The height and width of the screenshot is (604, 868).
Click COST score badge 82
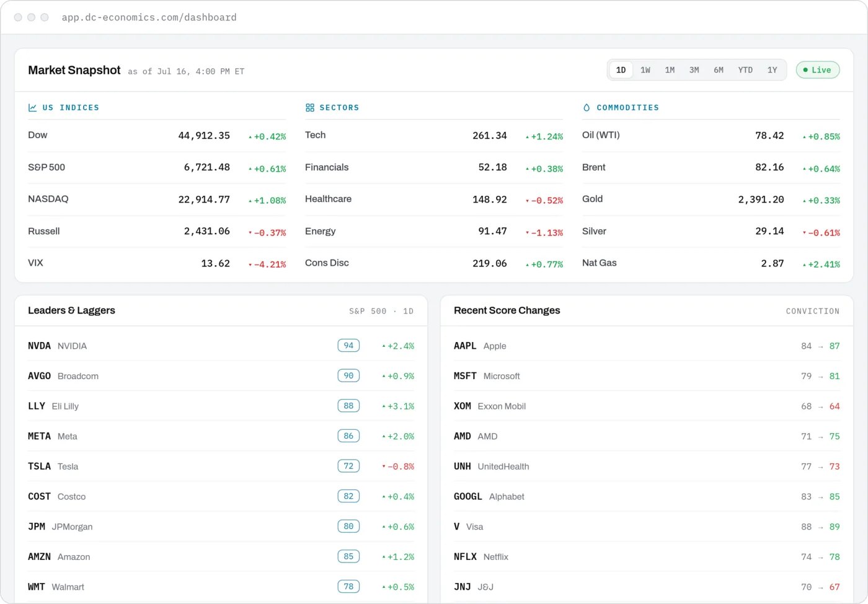[348, 496]
